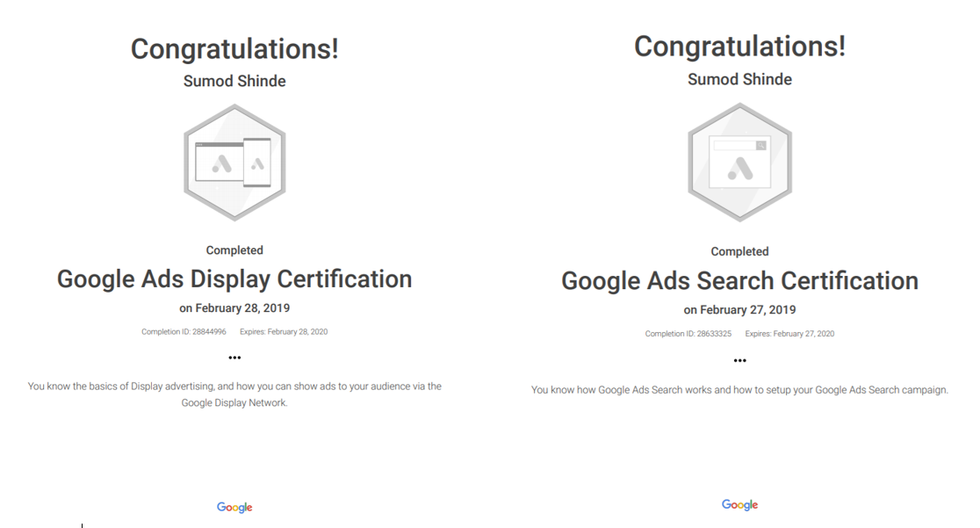Click the Google Ads Display Certification title
Screen dimensions: 980x528
pos(234,279)
